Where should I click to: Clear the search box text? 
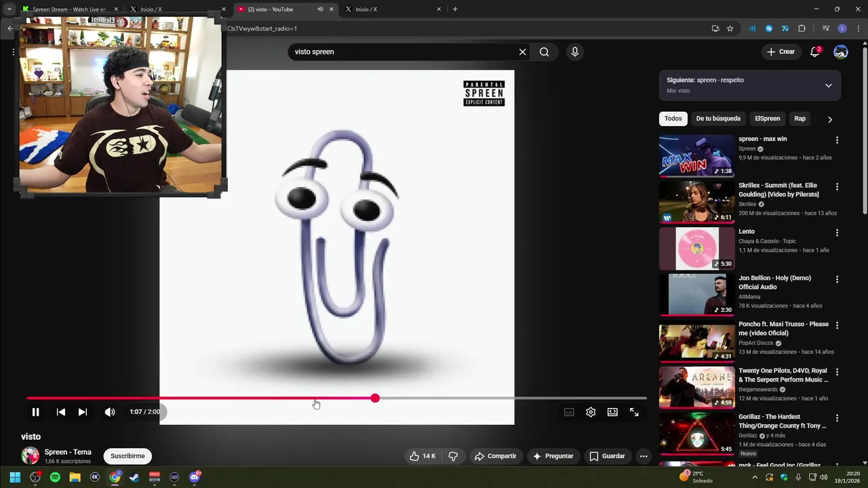click(522, 52)
